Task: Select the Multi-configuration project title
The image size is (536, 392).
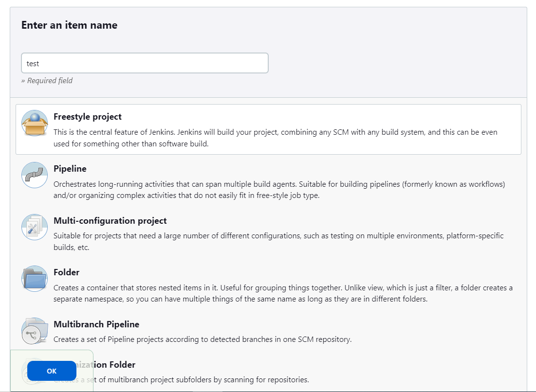Action: [x=110, y=221]
